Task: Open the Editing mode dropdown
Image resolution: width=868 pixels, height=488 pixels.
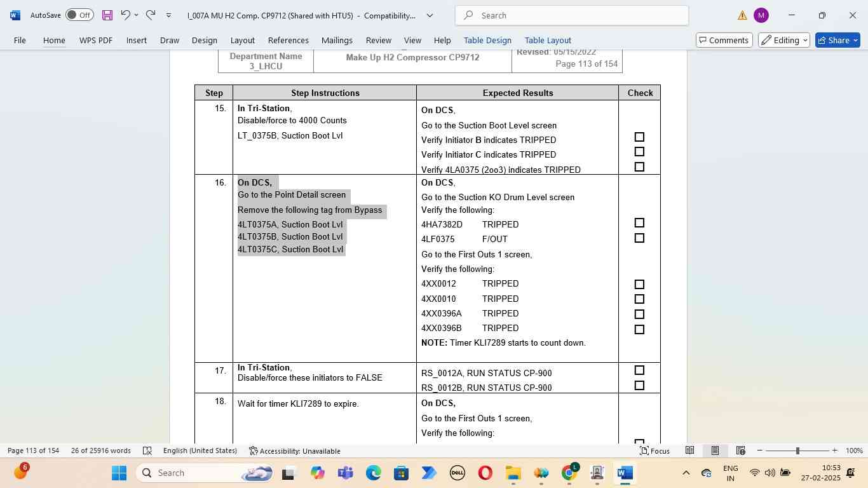Action: point(784,40)
